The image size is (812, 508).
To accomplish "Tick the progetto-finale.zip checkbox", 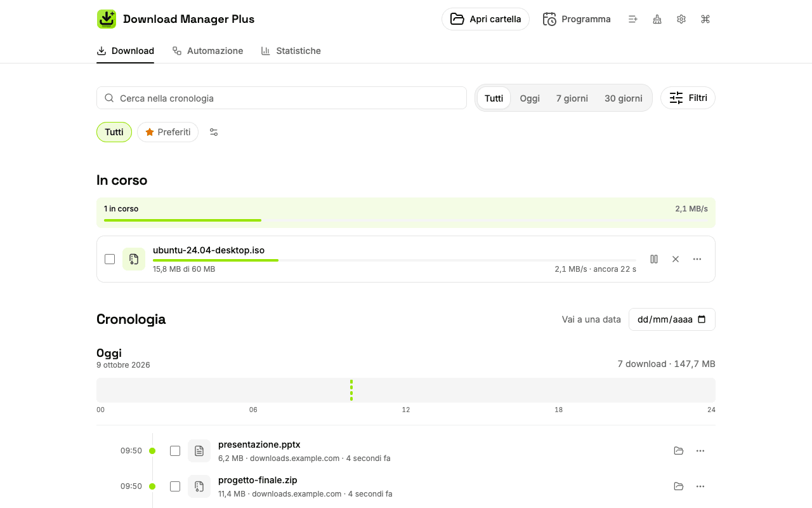I will 175,486.
